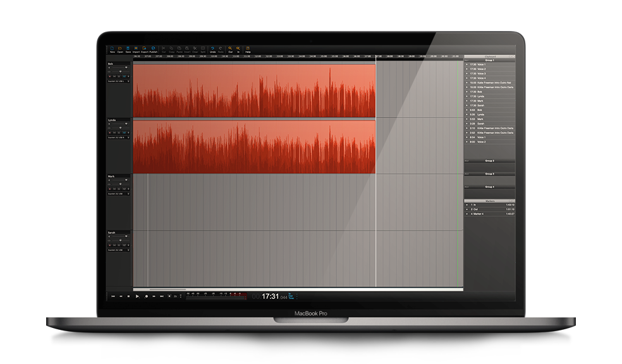The width and height of the screenshot is (622, 364).
Task: Toggle the blue-highlighted button on Bob track
Action: [124, 76]
